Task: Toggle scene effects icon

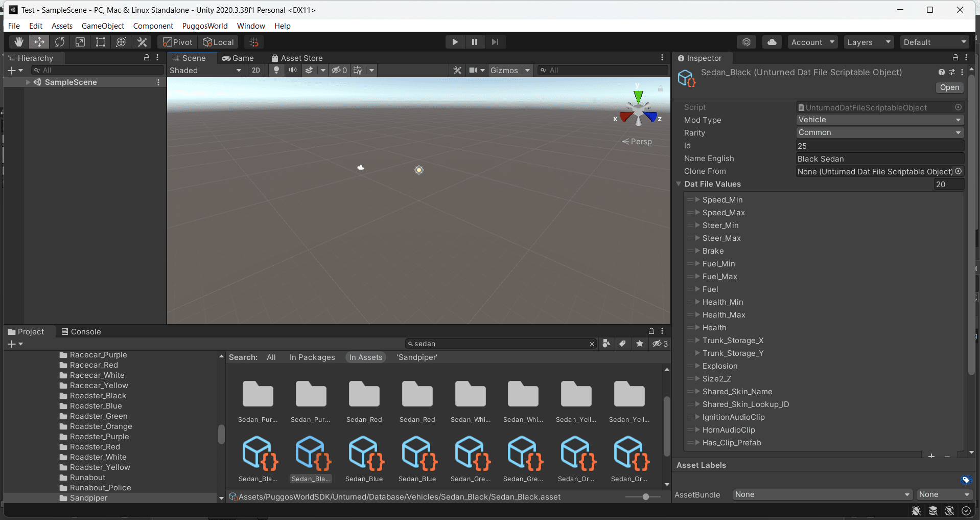Action: point(309,70)
